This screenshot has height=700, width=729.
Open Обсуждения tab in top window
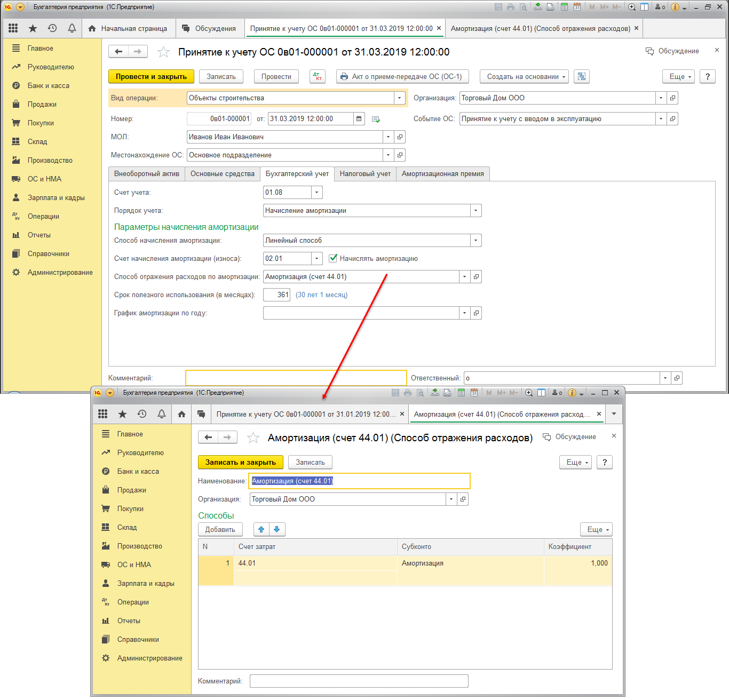pos(209,28)
